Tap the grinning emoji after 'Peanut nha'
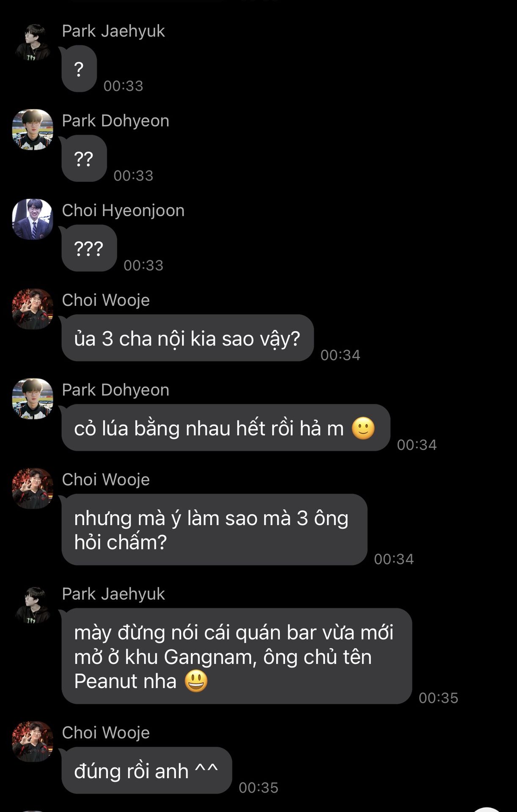The width and height of the screenshot is (517, 812). click(196, 681)
